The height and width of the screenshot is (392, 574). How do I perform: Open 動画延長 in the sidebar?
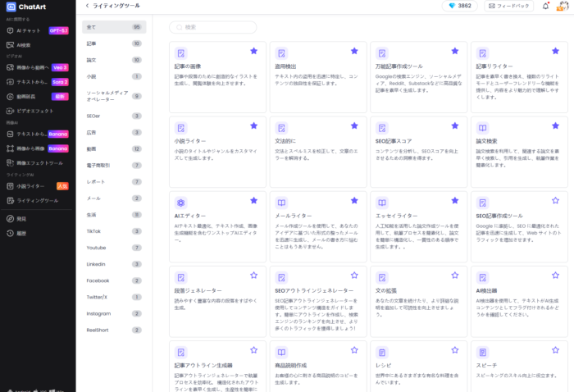coord(38,97)
